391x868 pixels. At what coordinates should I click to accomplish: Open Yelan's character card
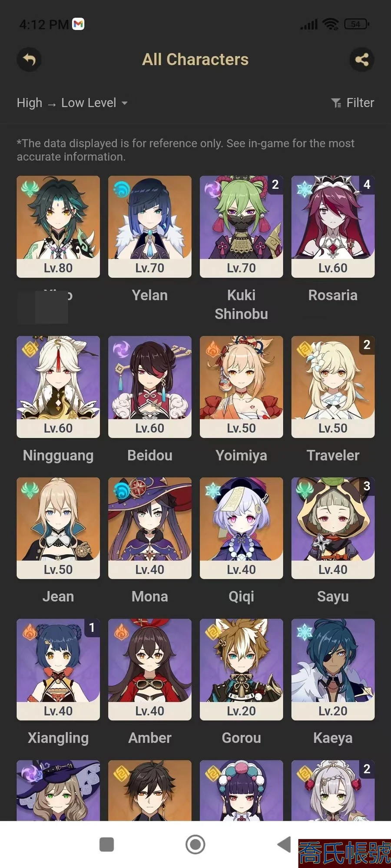point(150,227)
